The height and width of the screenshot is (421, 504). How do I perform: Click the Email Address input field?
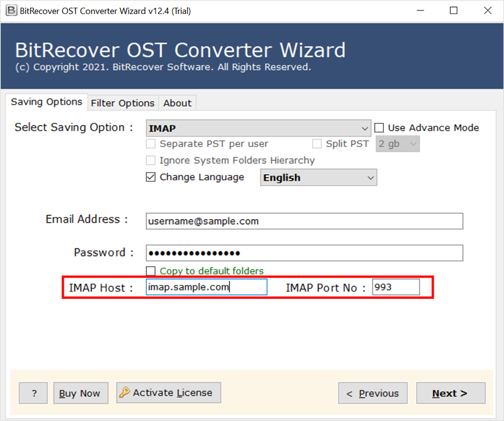point(304,221)
